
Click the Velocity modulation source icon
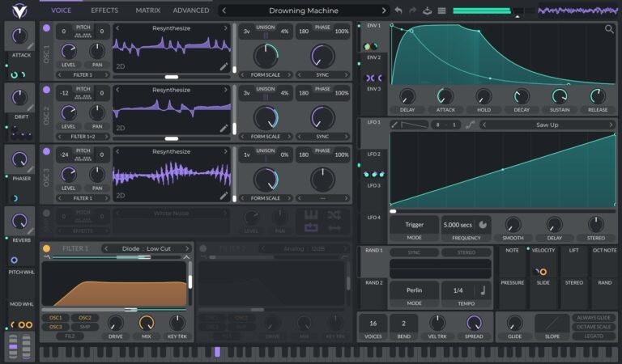click(541, 272)
